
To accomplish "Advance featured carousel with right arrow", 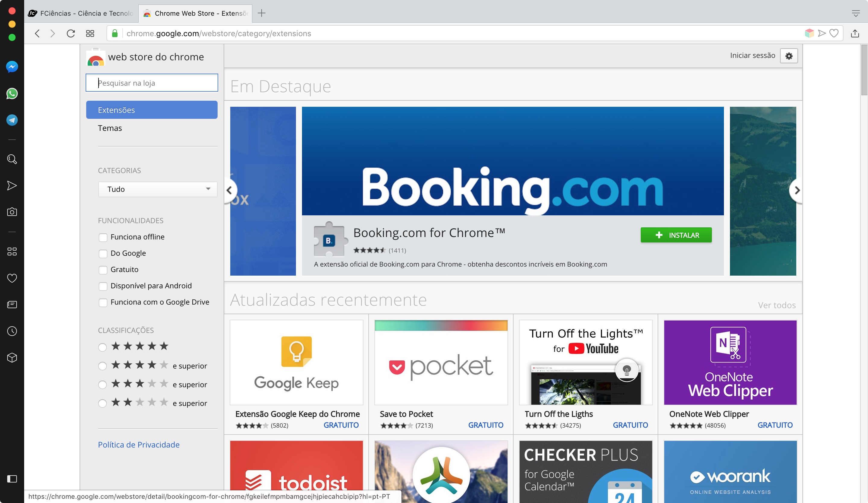I will pyautogui.click(x=796, y=190).
